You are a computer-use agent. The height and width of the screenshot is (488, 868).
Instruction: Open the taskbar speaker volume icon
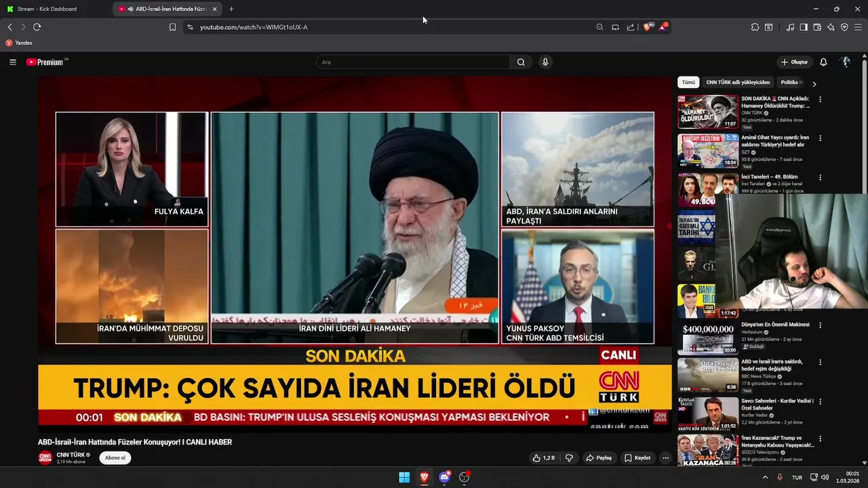point(825,477)
